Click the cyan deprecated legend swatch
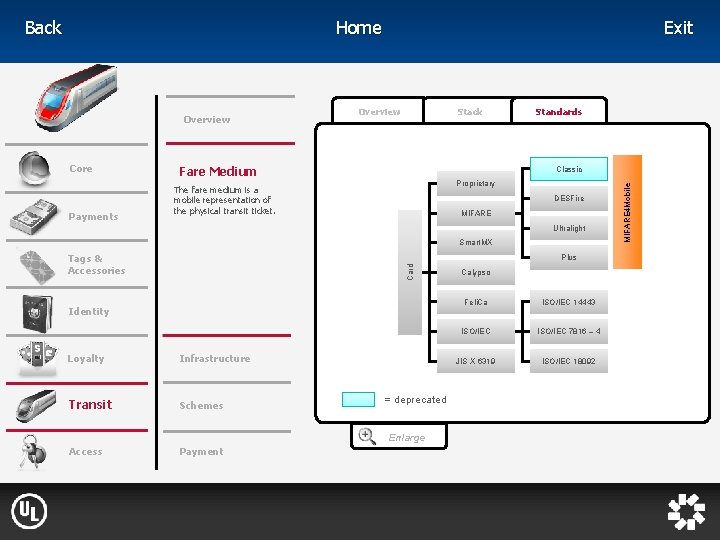The image size is (720, 540). tap(358, 399)
